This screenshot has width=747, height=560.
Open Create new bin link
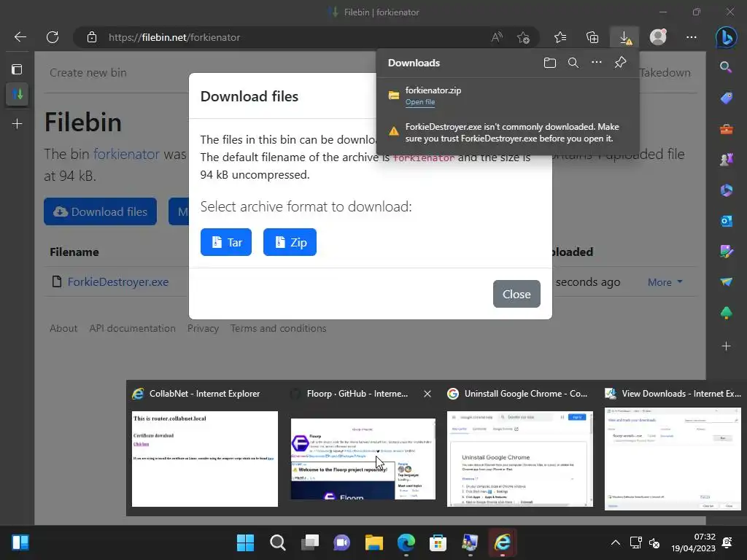(88, 73)
